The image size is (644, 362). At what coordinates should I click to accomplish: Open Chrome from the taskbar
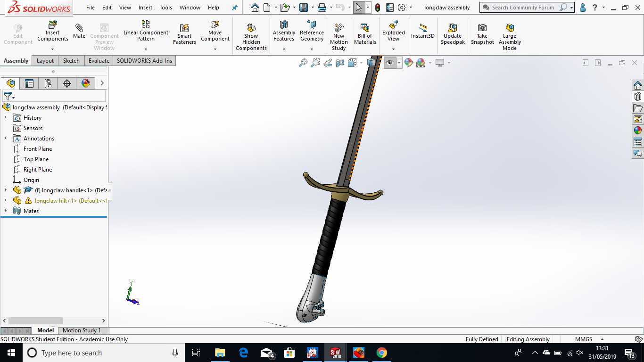click(382, 353)
